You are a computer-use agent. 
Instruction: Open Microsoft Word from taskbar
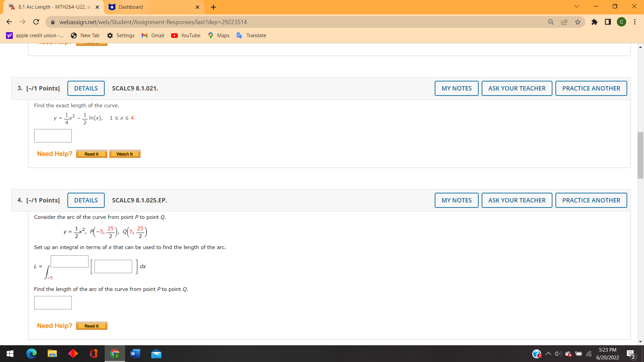click(135, 354)
